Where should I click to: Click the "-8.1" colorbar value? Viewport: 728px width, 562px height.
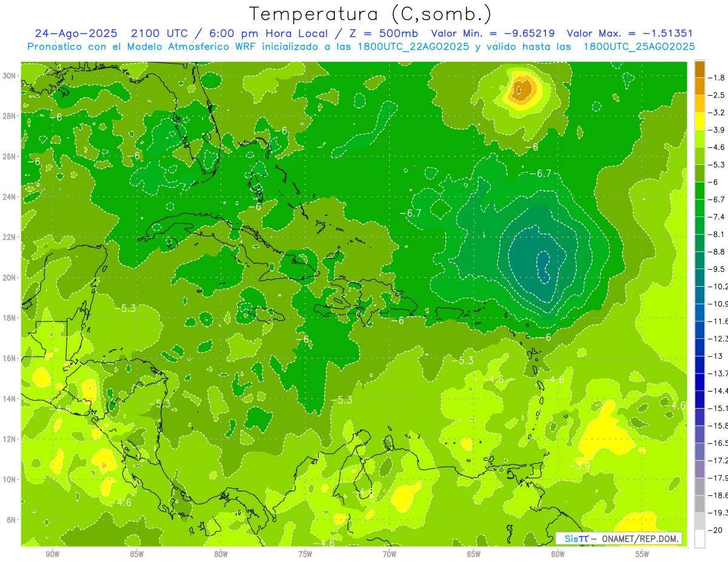[x=717, y=234]
